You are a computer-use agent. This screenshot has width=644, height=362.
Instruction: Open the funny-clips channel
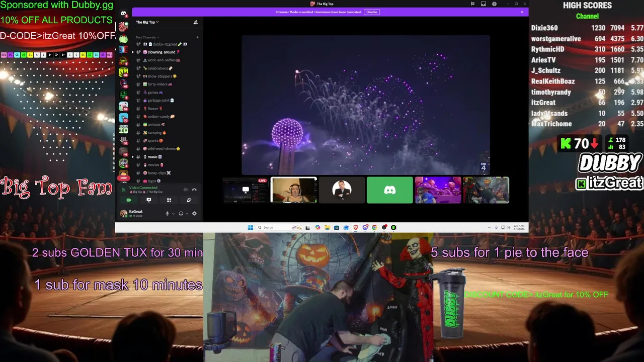(166, 173)
